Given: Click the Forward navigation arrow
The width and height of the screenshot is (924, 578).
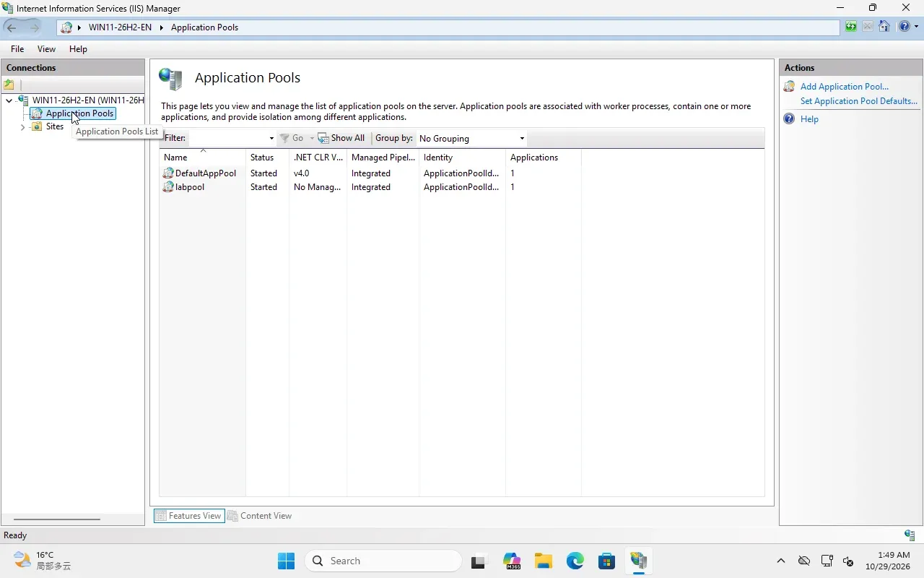Looking at the screenshot, I should (34, 27).
